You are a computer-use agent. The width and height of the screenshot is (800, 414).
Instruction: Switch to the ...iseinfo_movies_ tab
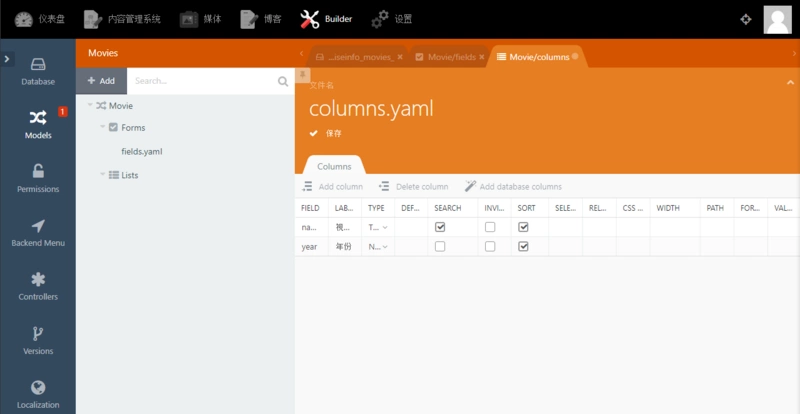356,57
